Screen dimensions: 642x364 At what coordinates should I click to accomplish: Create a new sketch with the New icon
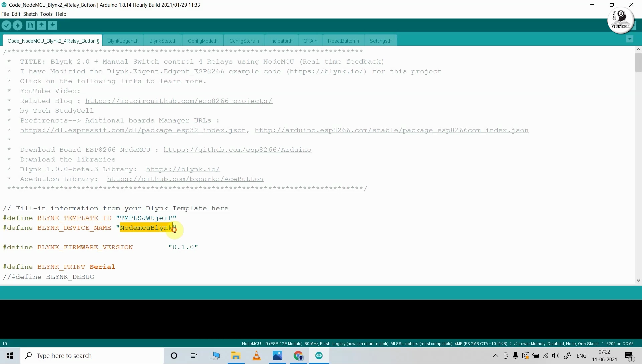[x=30, y=25]
